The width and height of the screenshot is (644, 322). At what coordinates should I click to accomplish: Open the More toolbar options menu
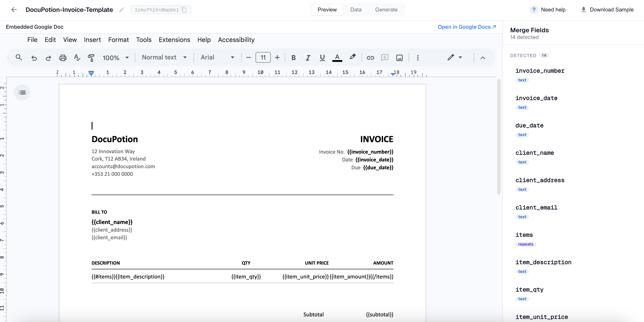(x=418, y=58)
